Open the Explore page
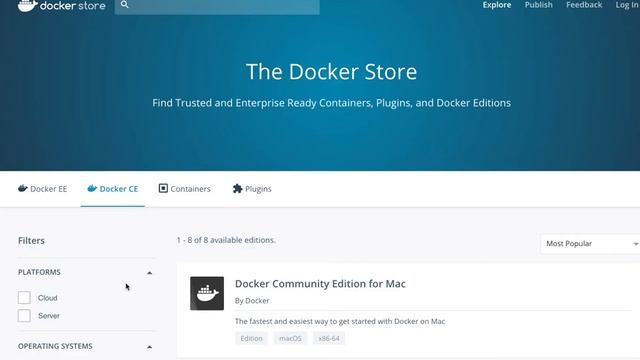640x360 pixels. point(497,5)
